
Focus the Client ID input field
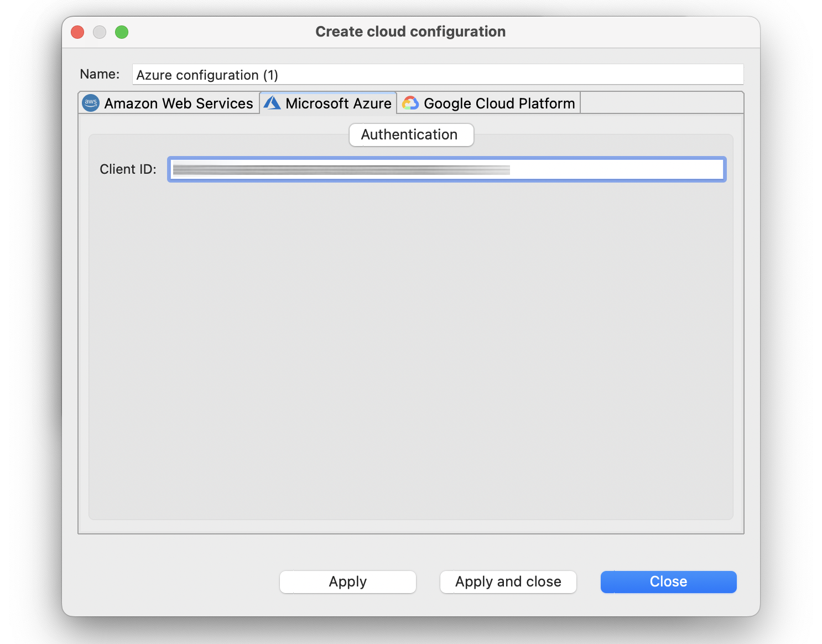tap(446, 169)
